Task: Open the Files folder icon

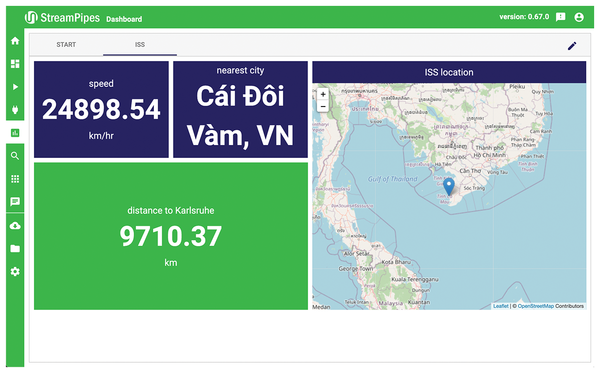Action: point(15,249)
